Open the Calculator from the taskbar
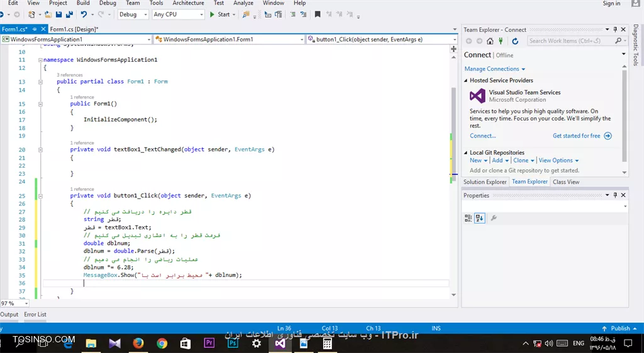 tap(327, 343)
